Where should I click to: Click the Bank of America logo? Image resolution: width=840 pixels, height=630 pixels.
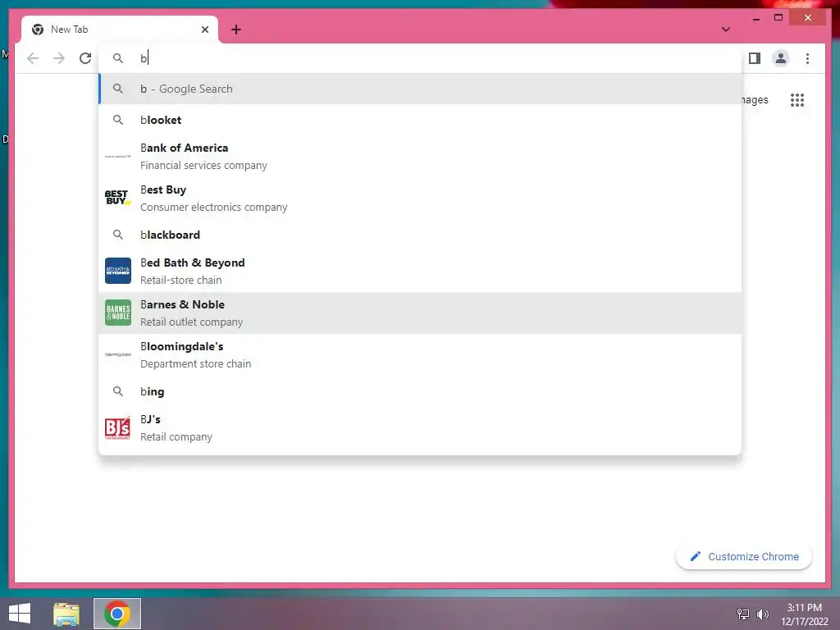click(118, 157)
